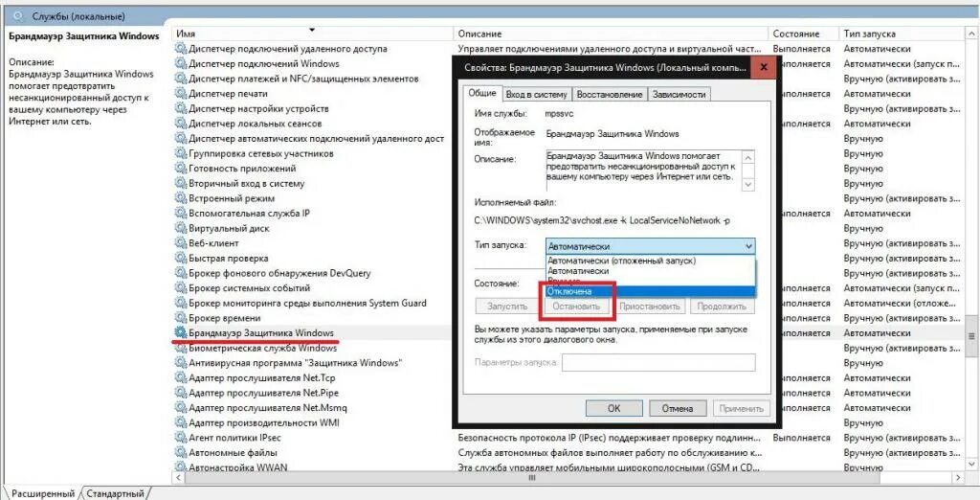Screen dimensions: 980x500
Task: Click gear icon of Биометрическая служба Windows
Action: (x=181, y=348)
